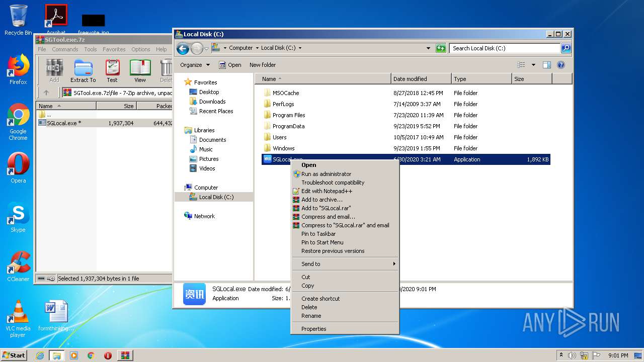Choose Properties in the context menu
The width and height of the screenshot is (644, 362).
tap(345, 329)
